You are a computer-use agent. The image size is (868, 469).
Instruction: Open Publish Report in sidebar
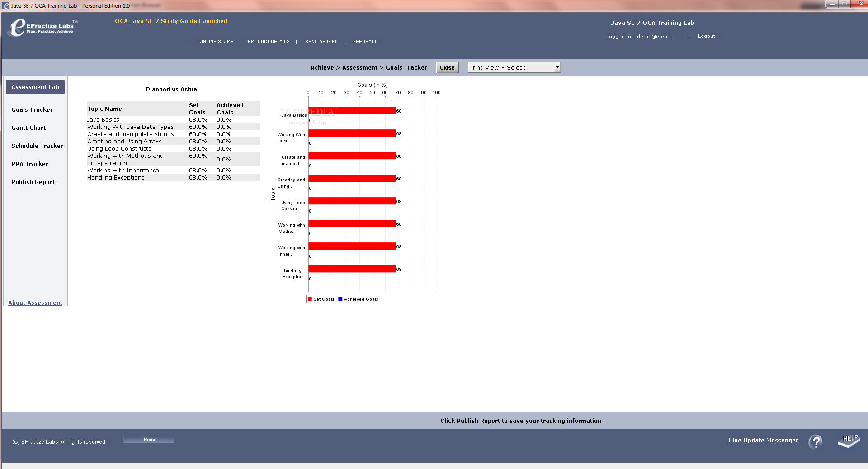33,182
